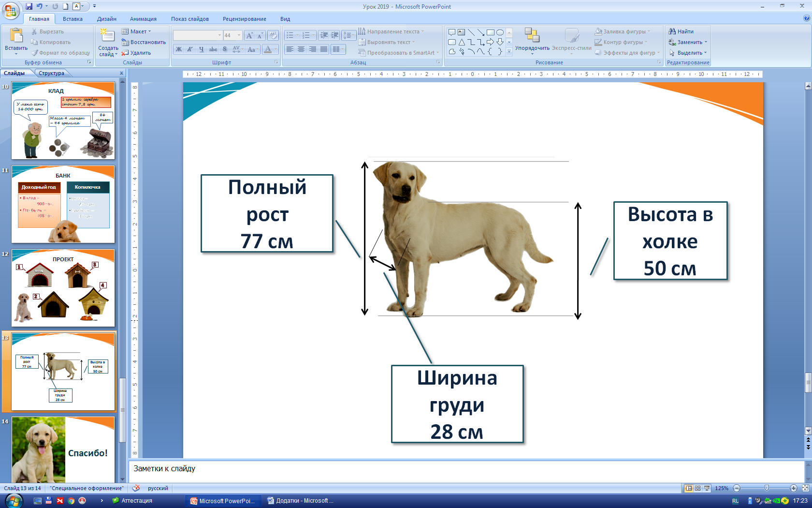
Task: Open the Text Direction (Направление текста) dropdown
Action: [x=391, y=31]
